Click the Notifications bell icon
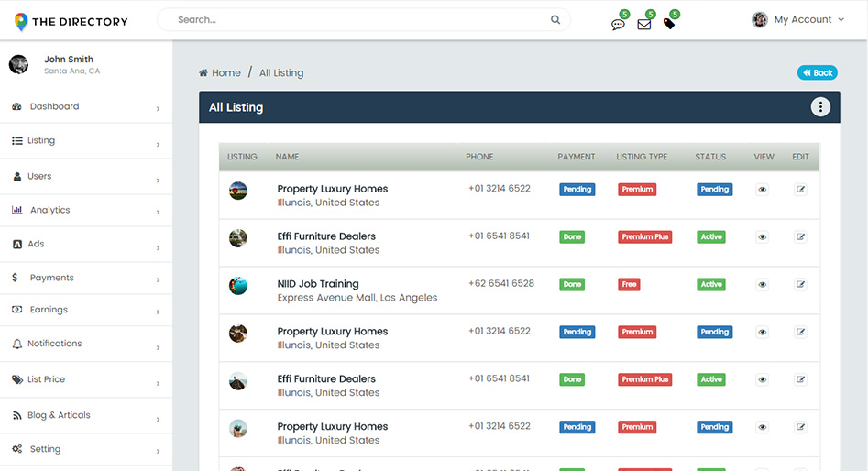Screen dimensions: 868x471 tap(17, 344)
